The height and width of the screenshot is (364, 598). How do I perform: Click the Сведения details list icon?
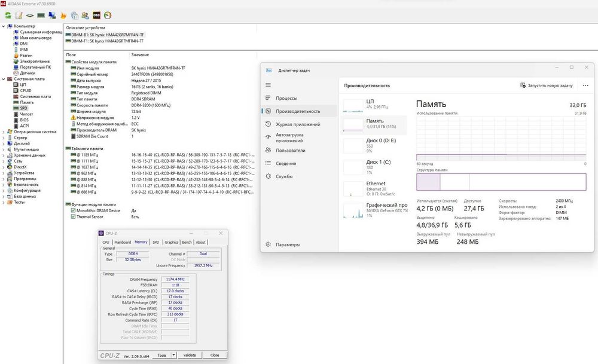pyautogui.click(x=268, y=163)
